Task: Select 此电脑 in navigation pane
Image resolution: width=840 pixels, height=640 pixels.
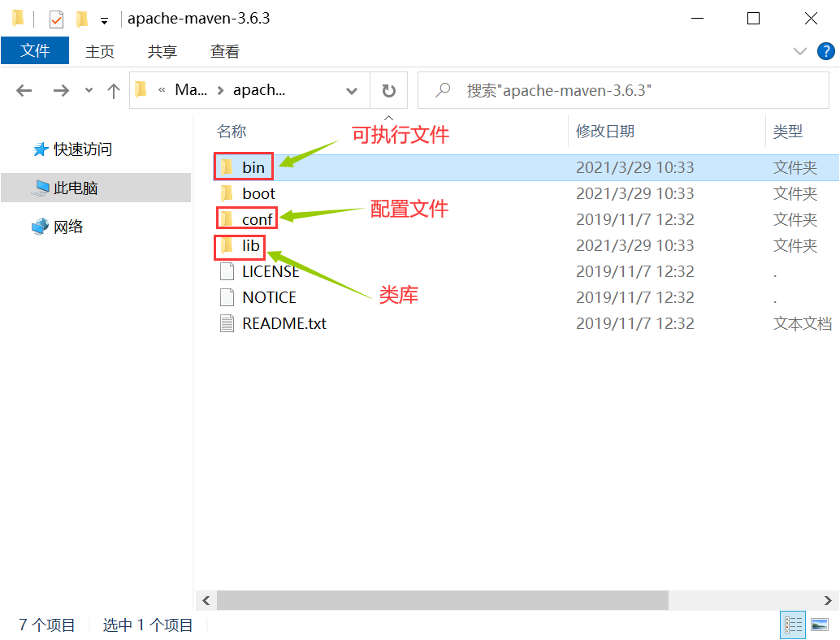Action: click(x=76, y=188)
